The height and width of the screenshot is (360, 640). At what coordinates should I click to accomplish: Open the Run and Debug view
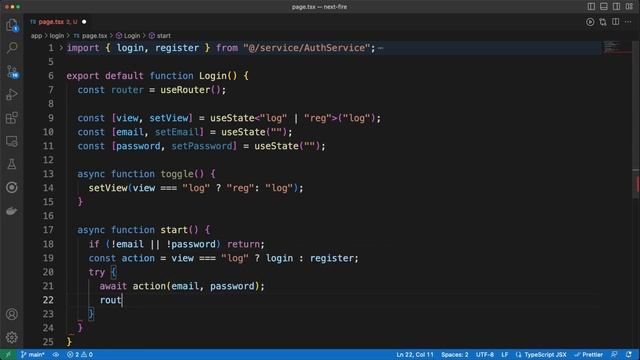[x=12, y=95]
